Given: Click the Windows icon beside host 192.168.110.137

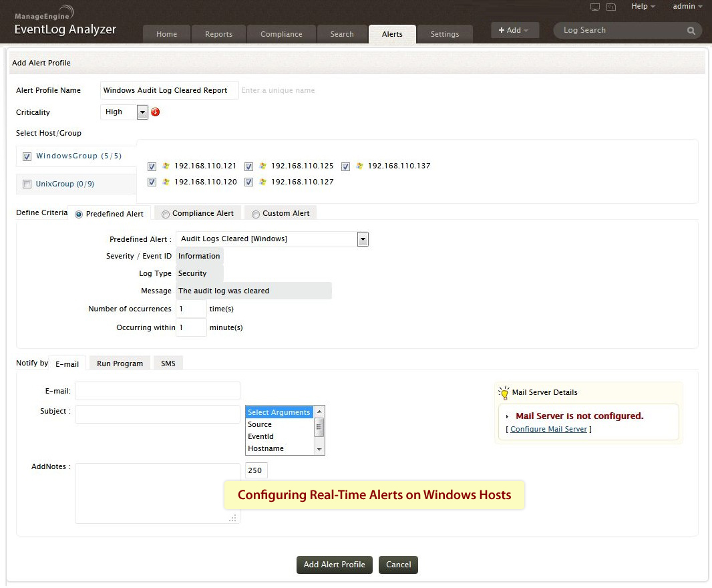Looking at the screenshot, I should tap(359, 166).
